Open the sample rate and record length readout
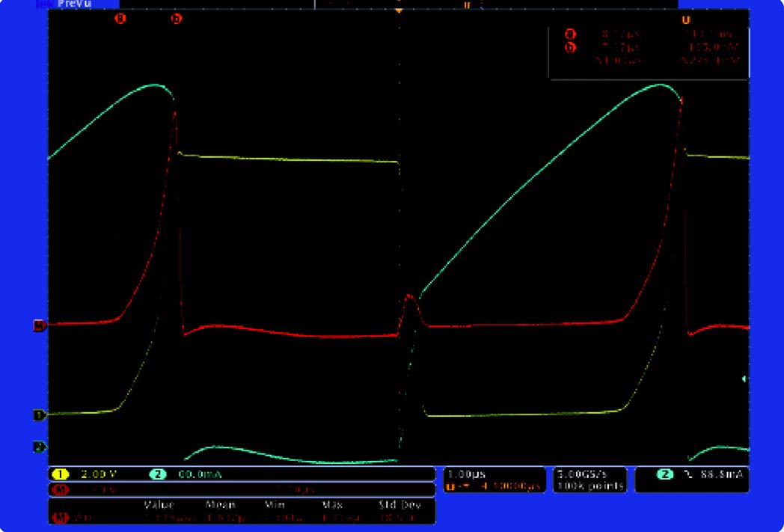This screenshot has width=784, height=532. point(589,480)
